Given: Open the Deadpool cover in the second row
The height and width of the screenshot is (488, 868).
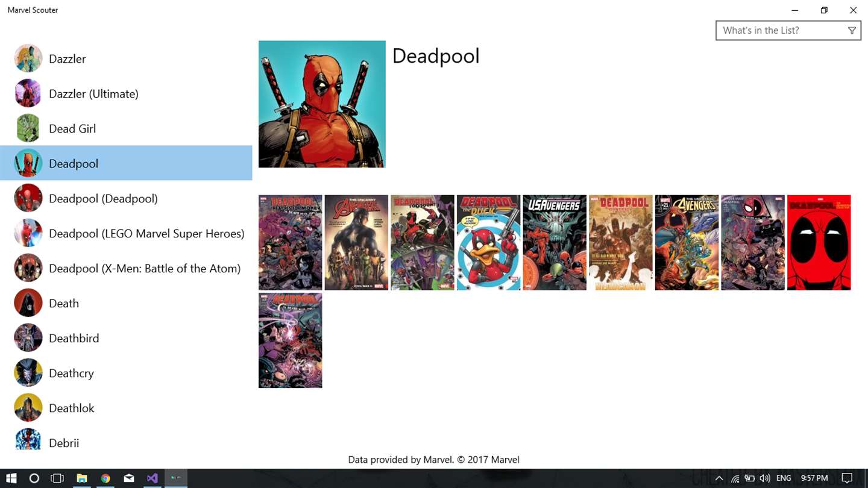Looking at the screenshot, I should (291, 340).
